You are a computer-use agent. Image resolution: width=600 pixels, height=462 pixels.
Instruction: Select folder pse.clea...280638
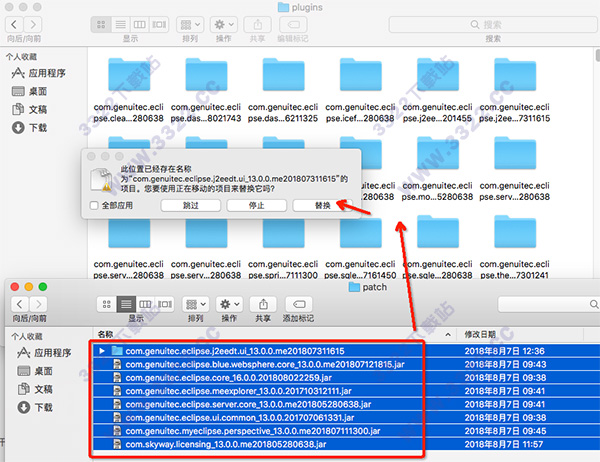[129, 90]
